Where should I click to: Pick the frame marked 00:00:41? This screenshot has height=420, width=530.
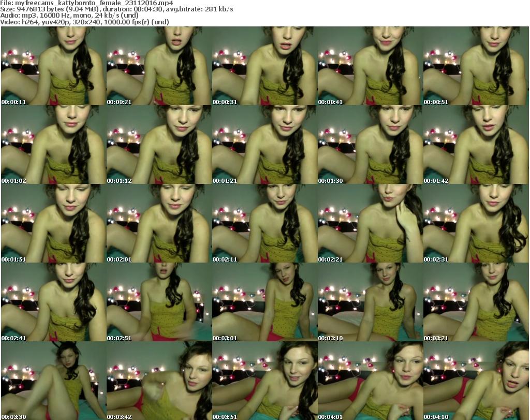click(371, 66)
